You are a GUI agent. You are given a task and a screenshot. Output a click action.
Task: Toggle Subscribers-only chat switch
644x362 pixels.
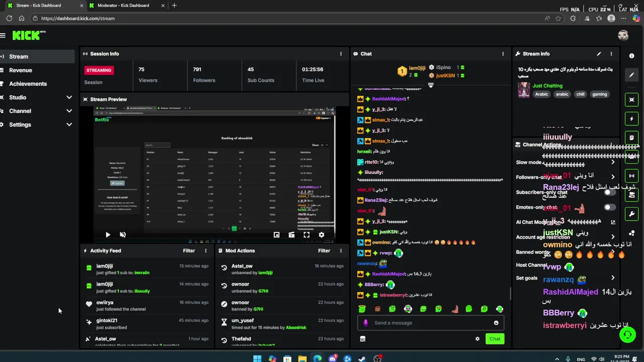pos(610,192)
